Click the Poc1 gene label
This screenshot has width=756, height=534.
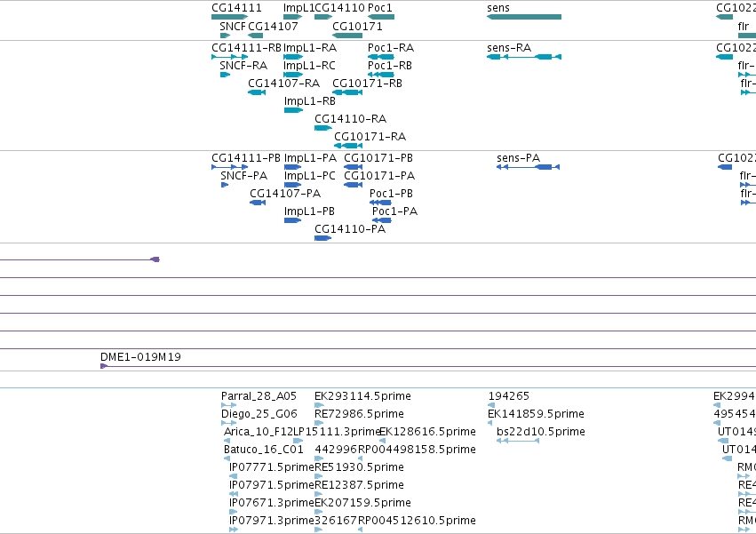coord(380,8)
